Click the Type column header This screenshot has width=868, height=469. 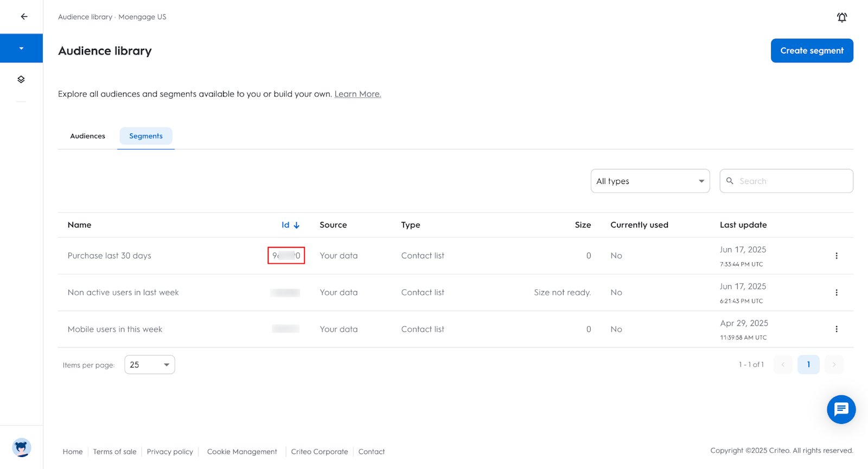tap(411, 225)
